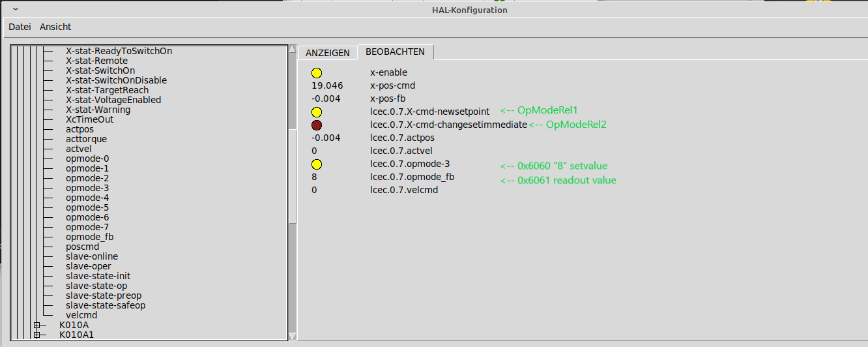Viewport: 868px width, 347px height.
Task: Open the Ansicht menu
Action: pos(55,27)
